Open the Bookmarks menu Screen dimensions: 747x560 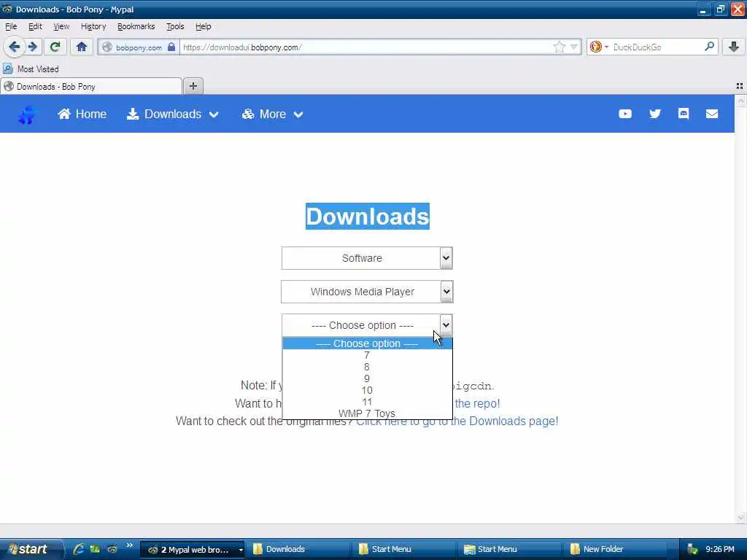[x=136, y=26]
